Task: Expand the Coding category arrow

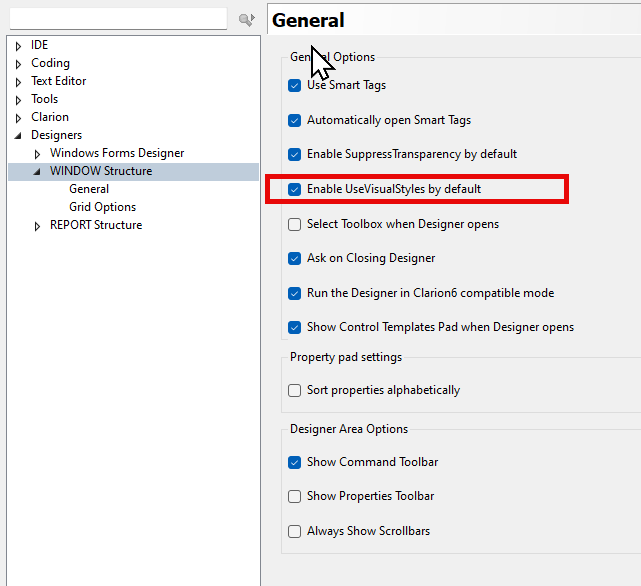Action: click(x=19, y=64)
